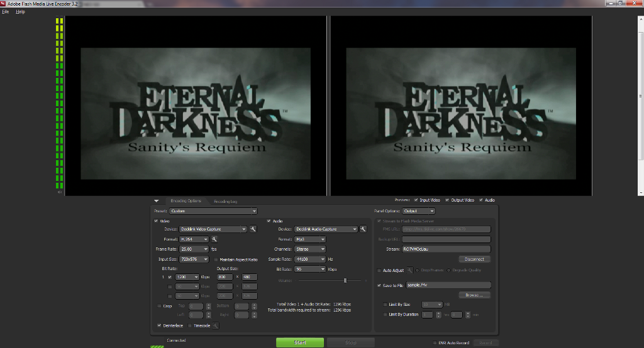Toggle the Video checkbox
644x348 pixels.
pyautogui.click(x=156, y=220)
